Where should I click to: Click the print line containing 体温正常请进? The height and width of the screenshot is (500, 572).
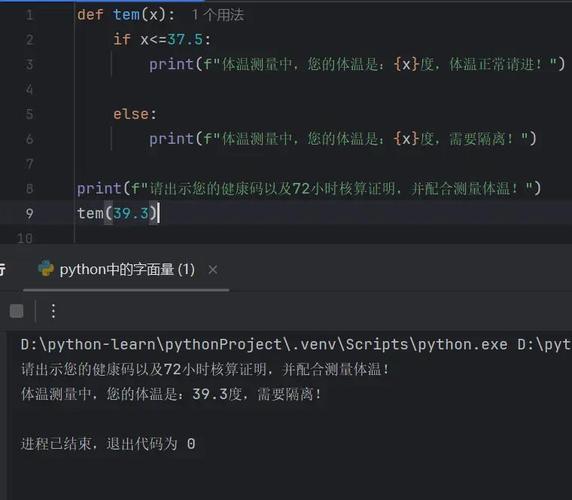(357, 65)
